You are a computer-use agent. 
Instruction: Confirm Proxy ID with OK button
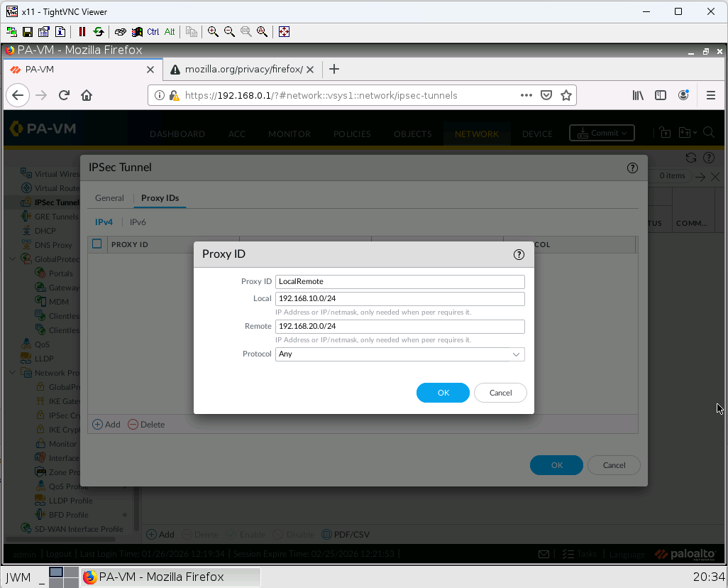point(443,393)
